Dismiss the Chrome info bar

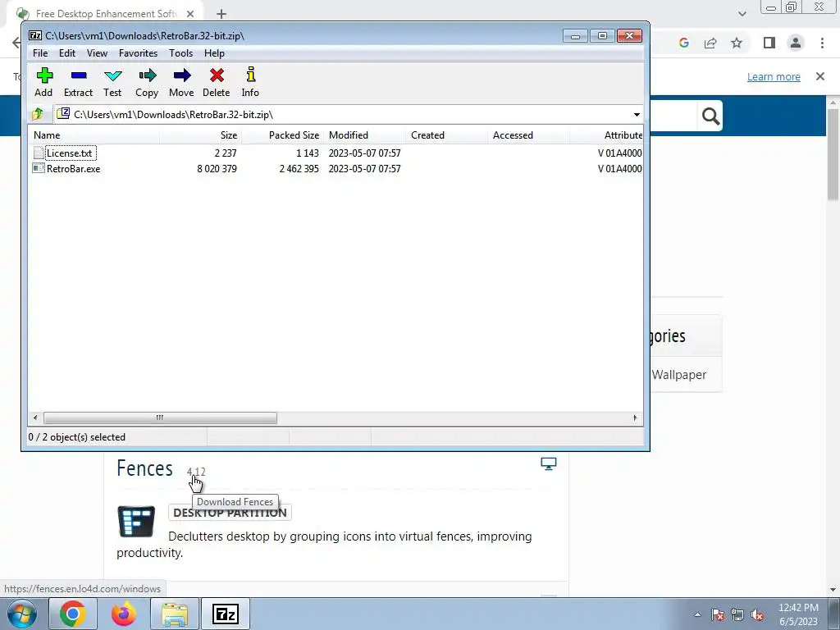[x=820, y=76]
